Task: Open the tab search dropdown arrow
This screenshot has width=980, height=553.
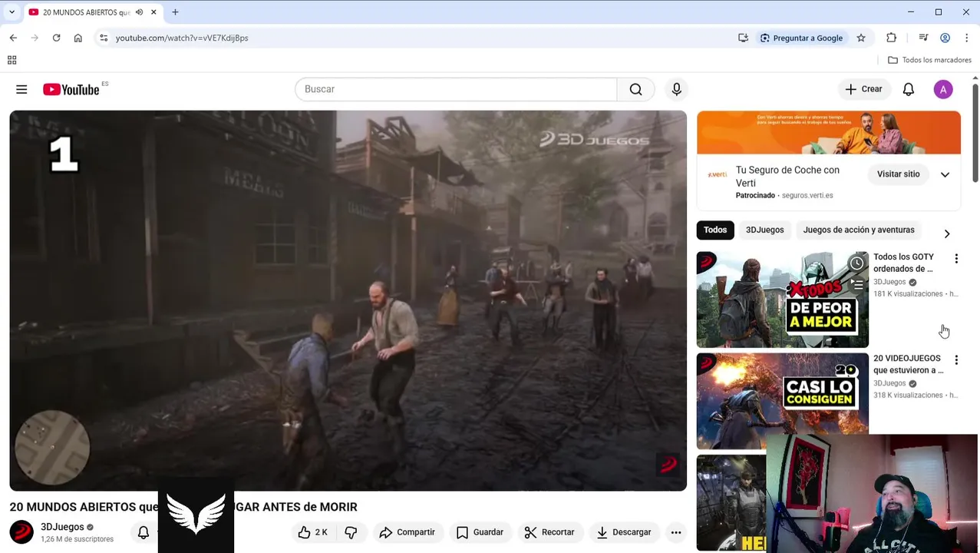Action: point(12,12)
